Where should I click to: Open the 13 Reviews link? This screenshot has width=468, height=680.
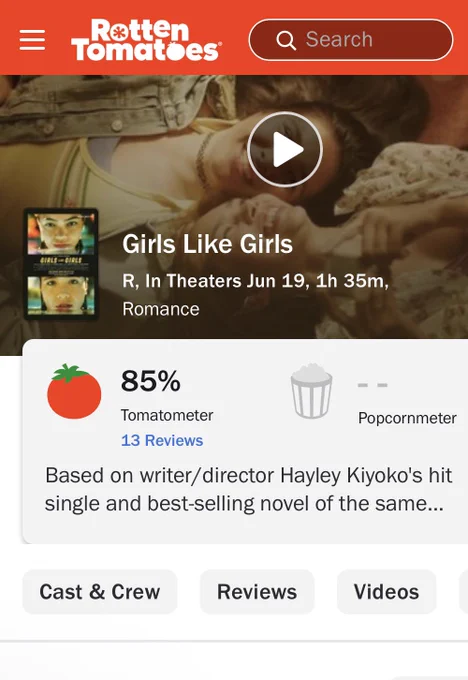162,440
